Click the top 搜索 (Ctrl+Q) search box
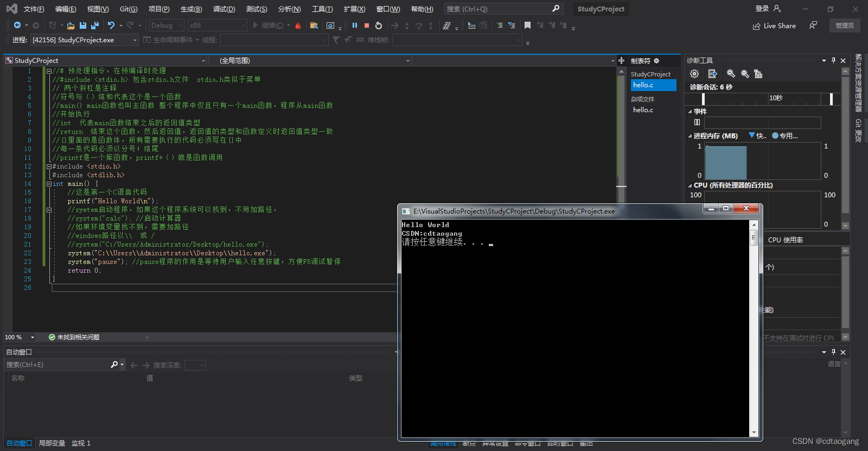This screenshot has height=451, width=868. click(503, 9)
